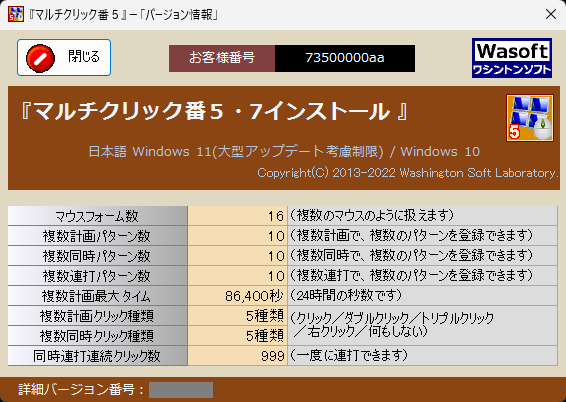The width and height of the screenshot is (566, 402).
Task: Click the Wasoft ワシントンソフト logo
Action: point(512,58)
